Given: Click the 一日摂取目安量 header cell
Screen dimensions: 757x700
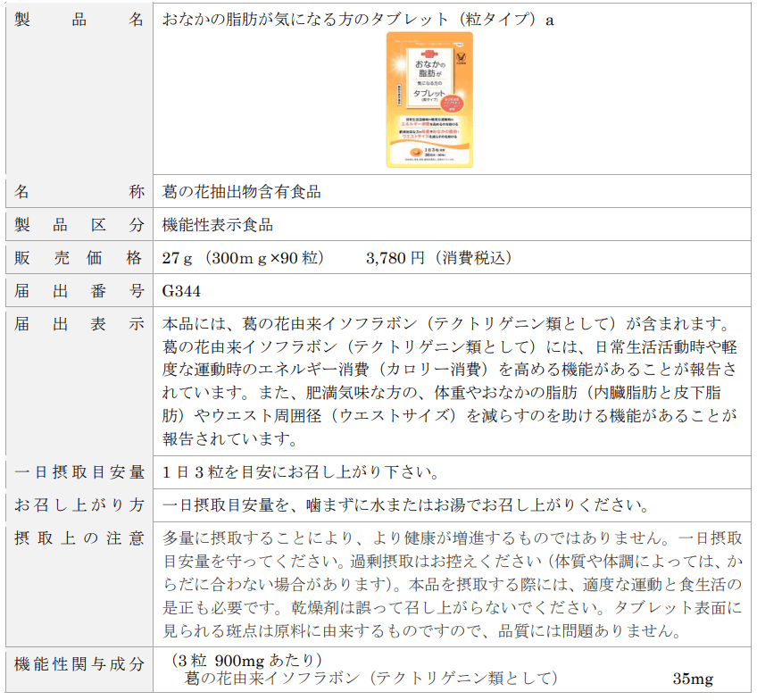Looking at the screenshot, I should click(79, 471).
